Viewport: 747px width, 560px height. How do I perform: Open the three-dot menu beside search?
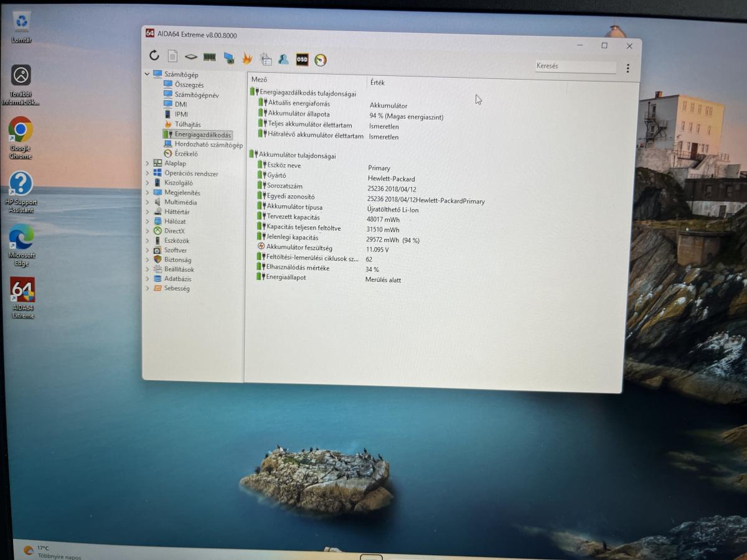pyautogui.click(x=627, y=68)
